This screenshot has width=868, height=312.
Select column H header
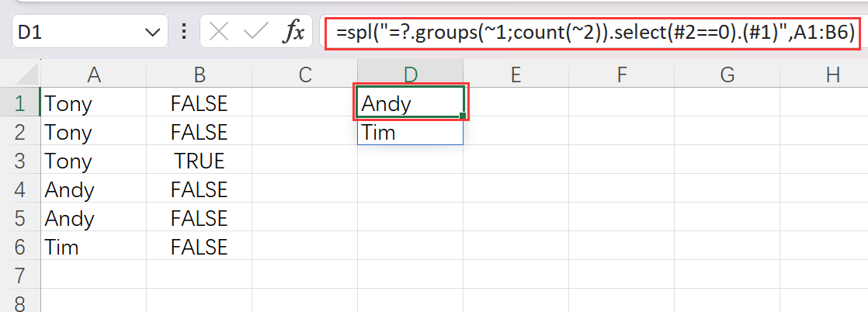pyautogui.click(x=833, y=75)
